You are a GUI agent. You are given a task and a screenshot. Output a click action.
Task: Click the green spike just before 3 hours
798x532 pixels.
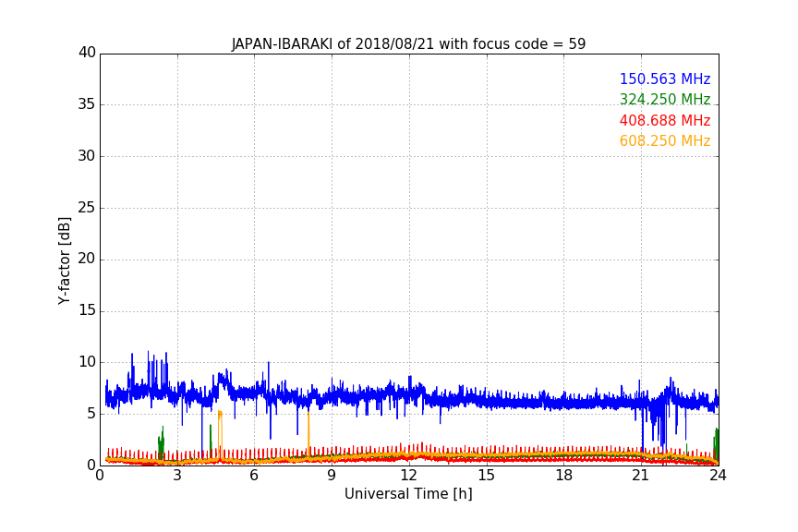click(x=162, y=443)
